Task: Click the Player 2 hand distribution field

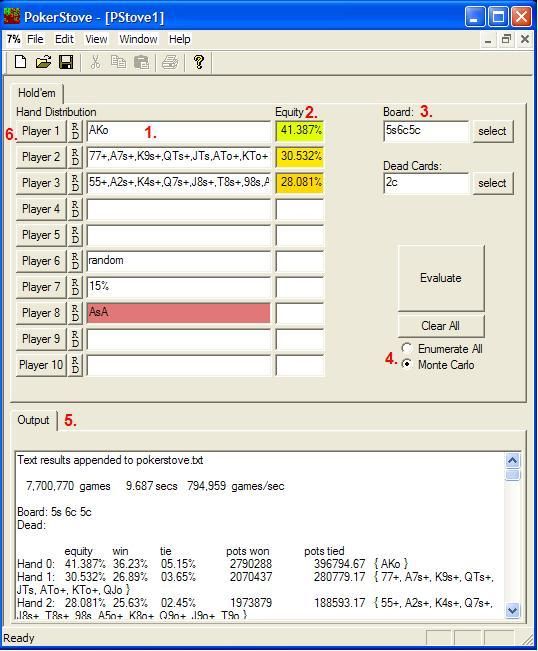Action: tap(179, 157)
